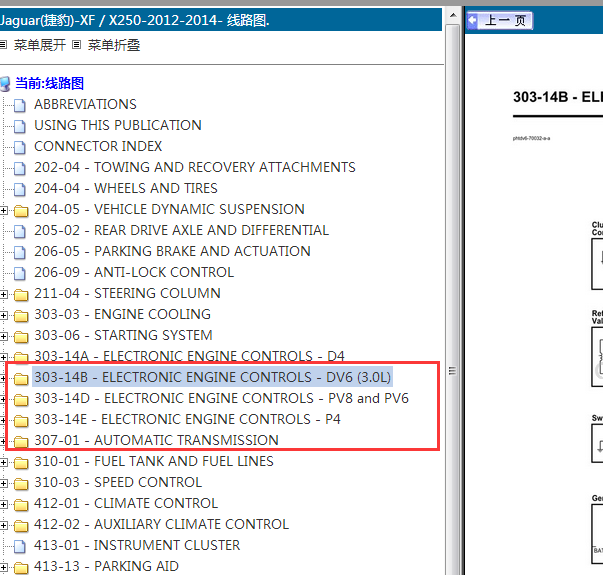Select 310-01 FUEL TANK AND FUEL LINES label
The image size is (603, 575).
coord(154,461)
